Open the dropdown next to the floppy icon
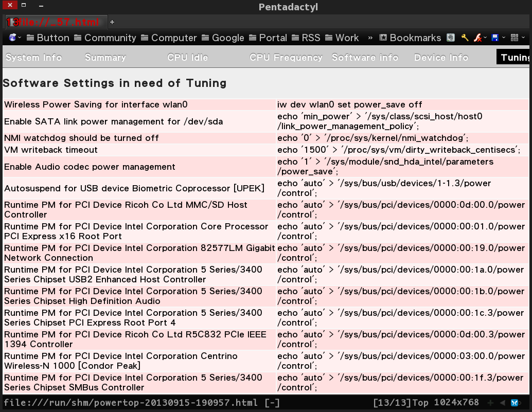Screen dimensions: 532x412 [504, 38]
